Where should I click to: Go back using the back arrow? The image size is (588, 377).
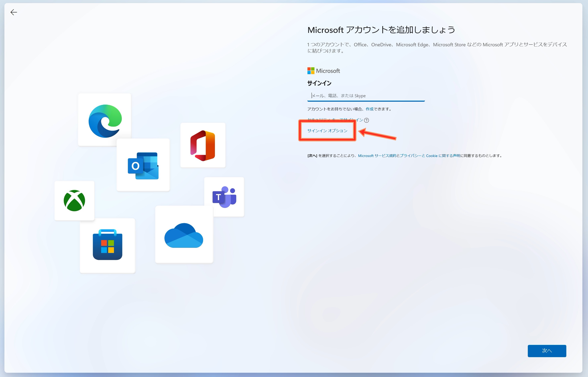click(x=14, y=12)
